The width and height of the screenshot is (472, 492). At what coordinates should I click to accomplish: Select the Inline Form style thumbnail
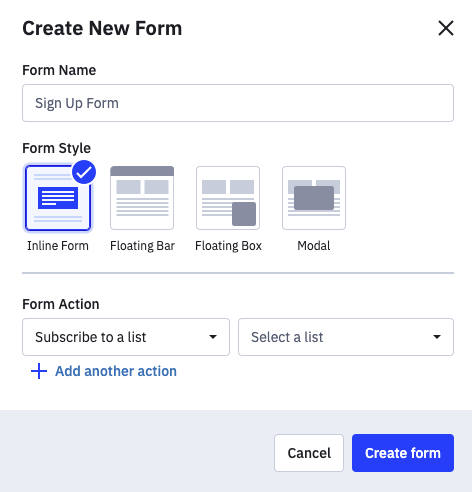(x=58, y=198)
